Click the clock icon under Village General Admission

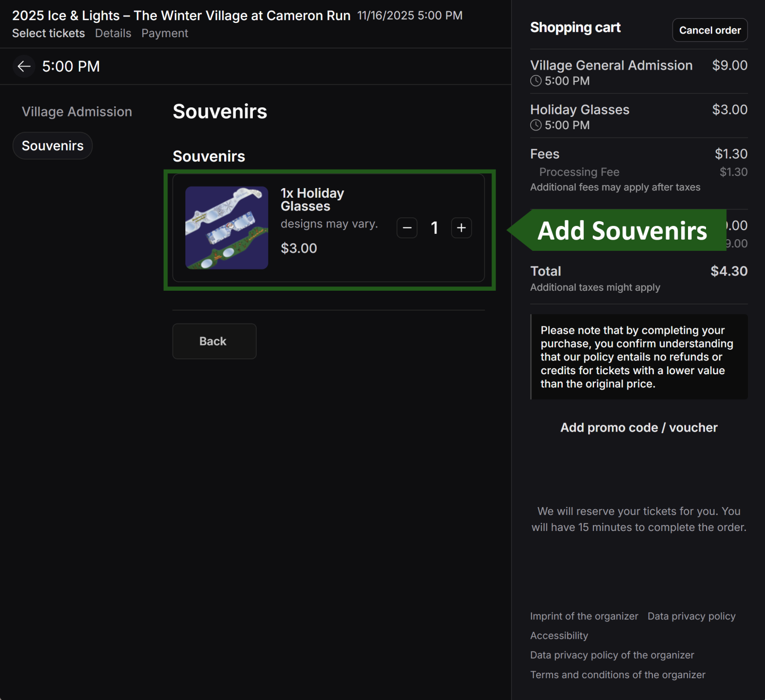click(x=535, y=81)
